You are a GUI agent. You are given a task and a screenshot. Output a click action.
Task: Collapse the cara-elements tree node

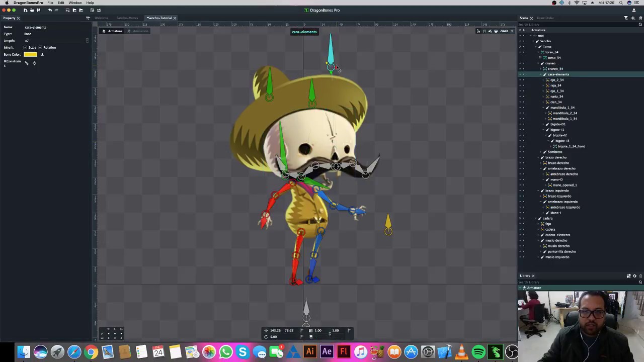pos(541,74)
